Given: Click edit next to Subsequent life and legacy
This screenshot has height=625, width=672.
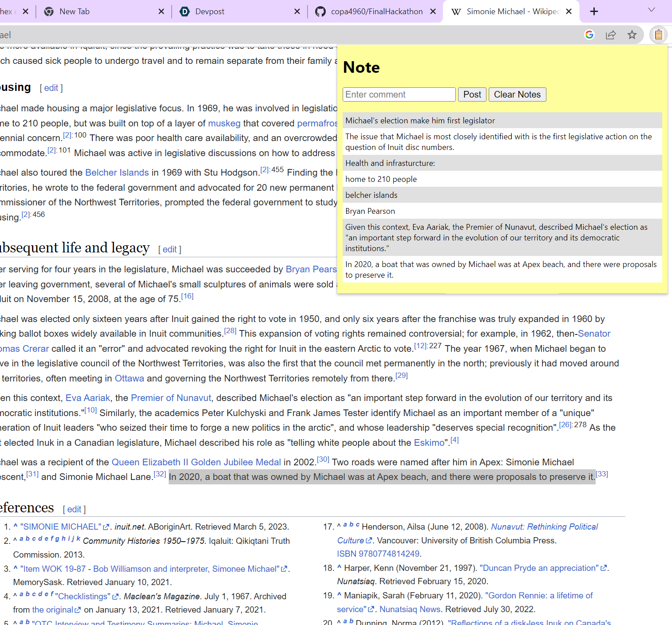Looking at the screenshot, I should pos(169,249).
